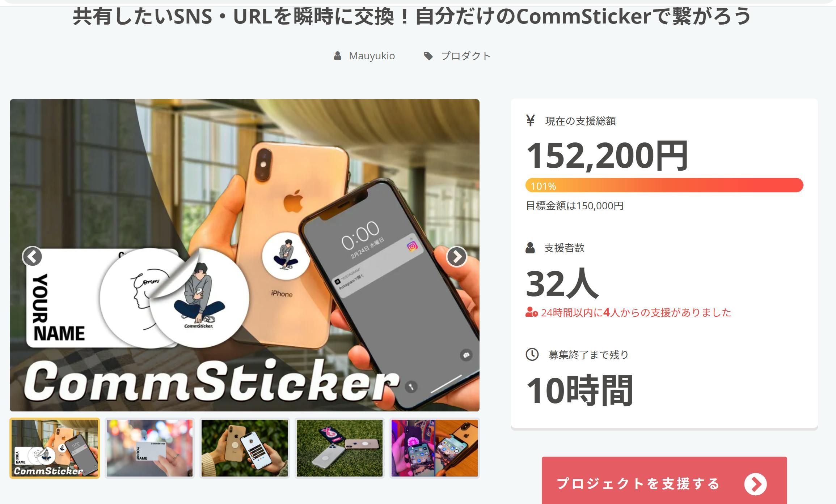The width and height of the screenshot is (836, 504).
Task: Click the supporter person icon beside 支援者数
Action: click(x=530, y=248)
